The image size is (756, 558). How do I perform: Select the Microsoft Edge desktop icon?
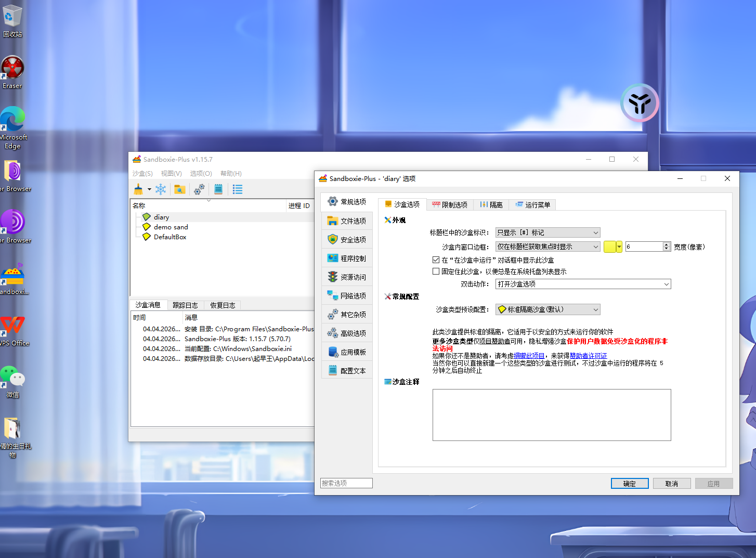tap(12, 128)
